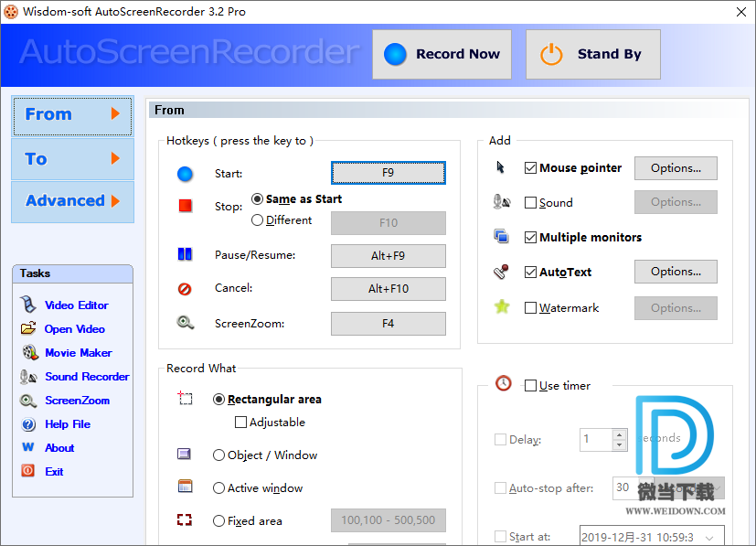Click the red Cancel circle icon
This screenshot has width=756, height=546.
click(185, 289)
